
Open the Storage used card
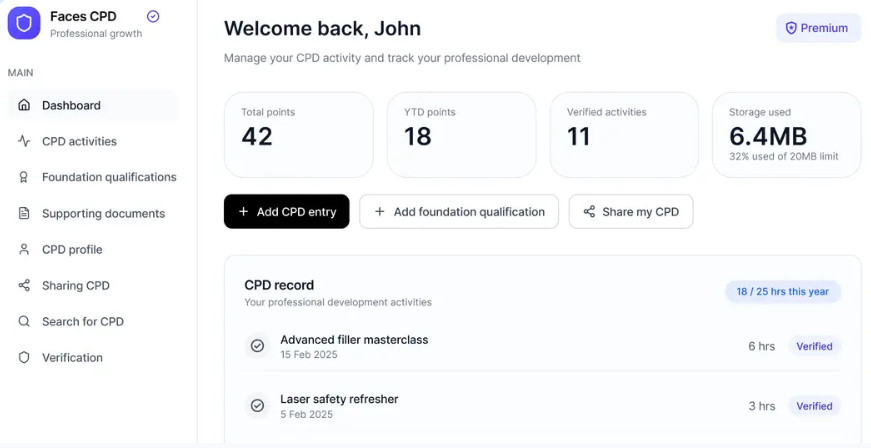(787, 135)
